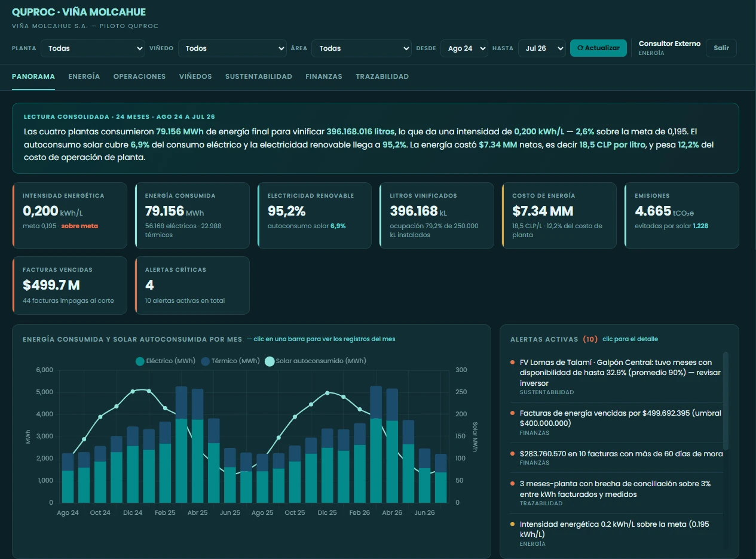This screenshot has height=559, width=756.
Task: Toggle the Térmico (MWh) legend series
Action: (x=231, y=361)
